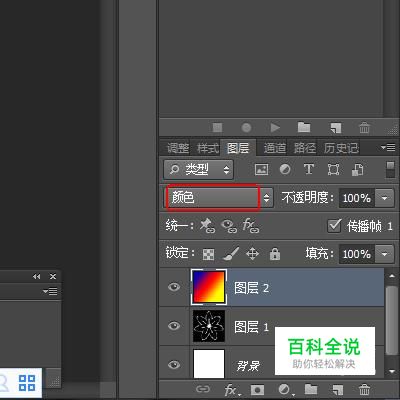Click unify layer style fx icon

pyautogui.click(x=251, y=226)
